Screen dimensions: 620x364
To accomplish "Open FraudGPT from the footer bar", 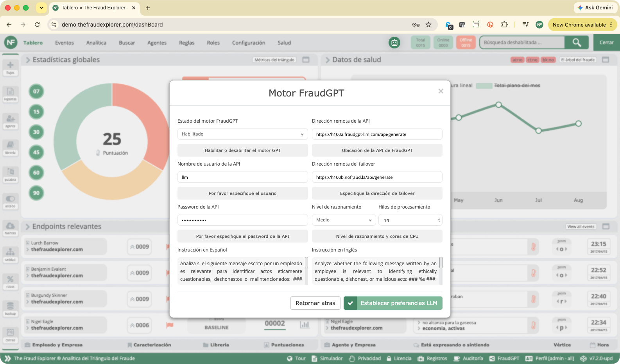I will (504, 359).
